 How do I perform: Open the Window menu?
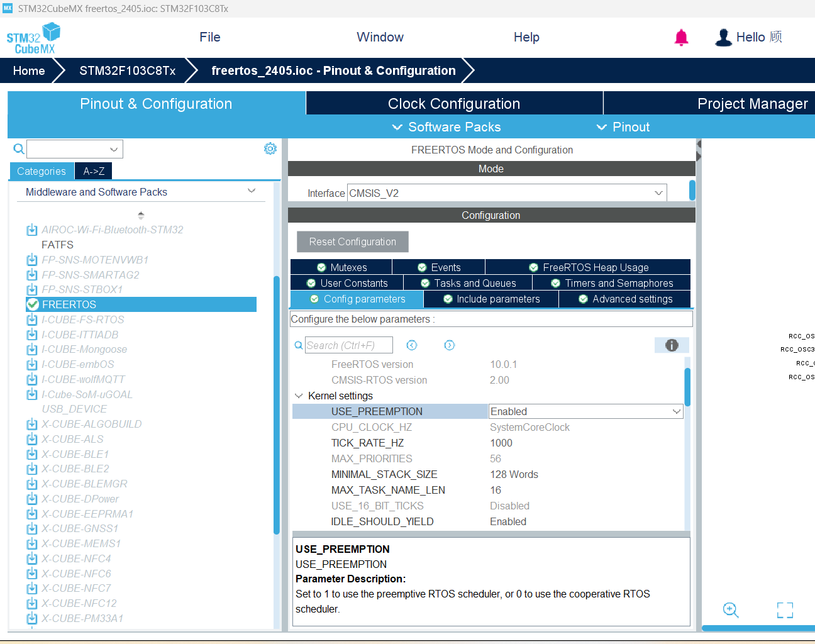pos(380,37)
